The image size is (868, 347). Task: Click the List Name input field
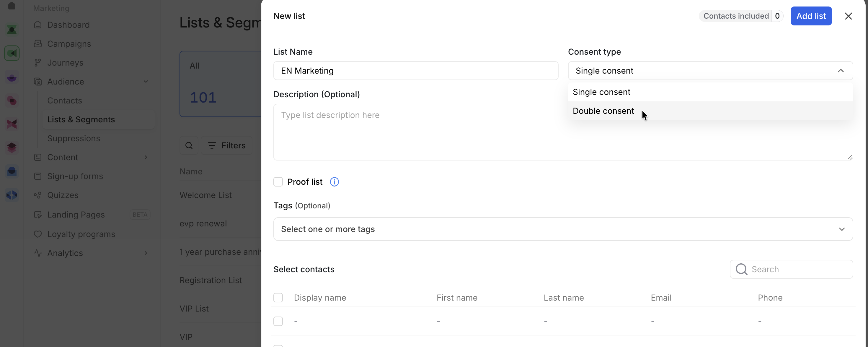415,70
